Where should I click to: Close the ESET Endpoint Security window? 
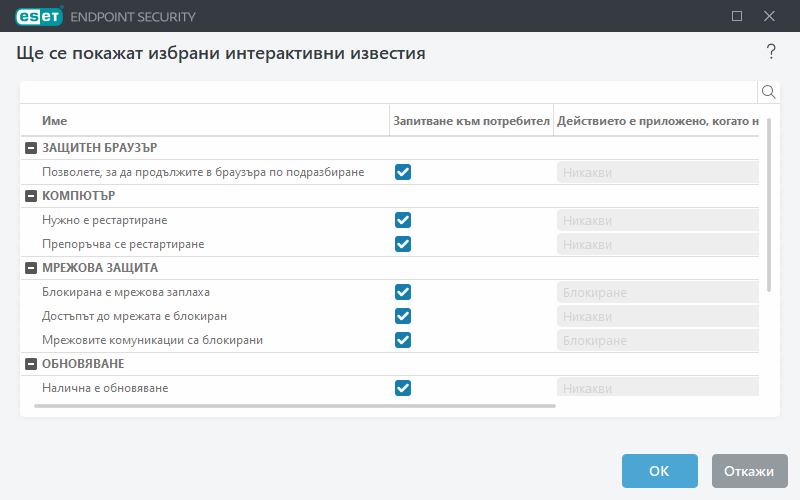769,16
